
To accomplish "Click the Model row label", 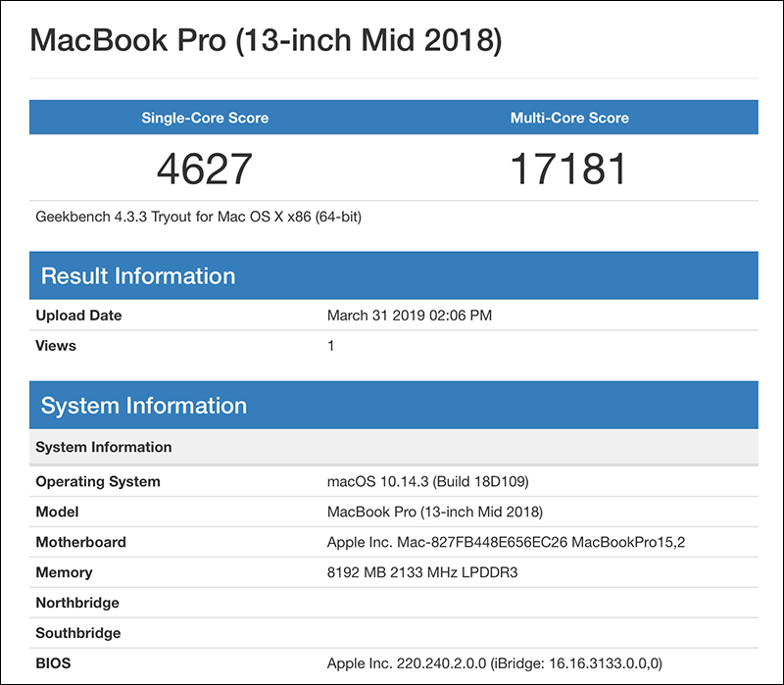I will pyautogui.click(x=57, y=512).
